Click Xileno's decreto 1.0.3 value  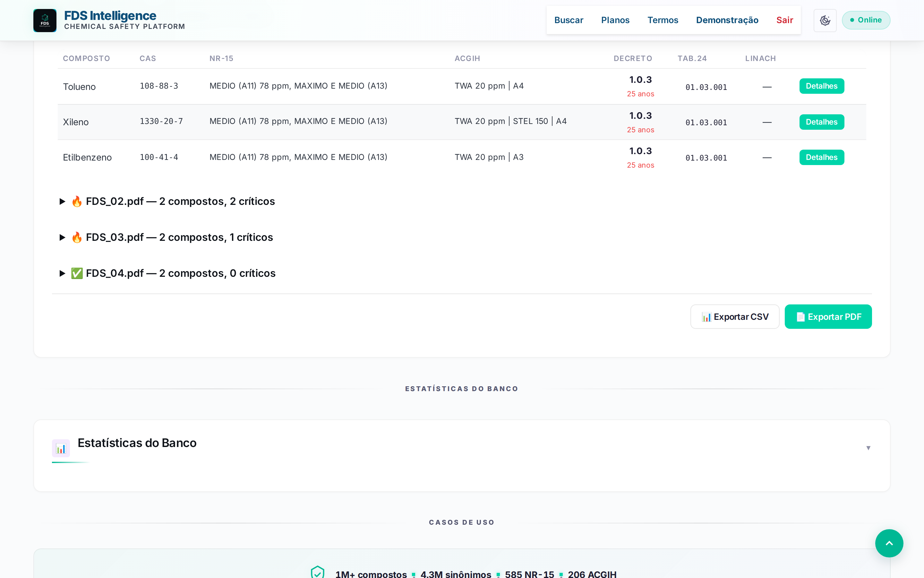pyautogui.click(x=640, y=116)
